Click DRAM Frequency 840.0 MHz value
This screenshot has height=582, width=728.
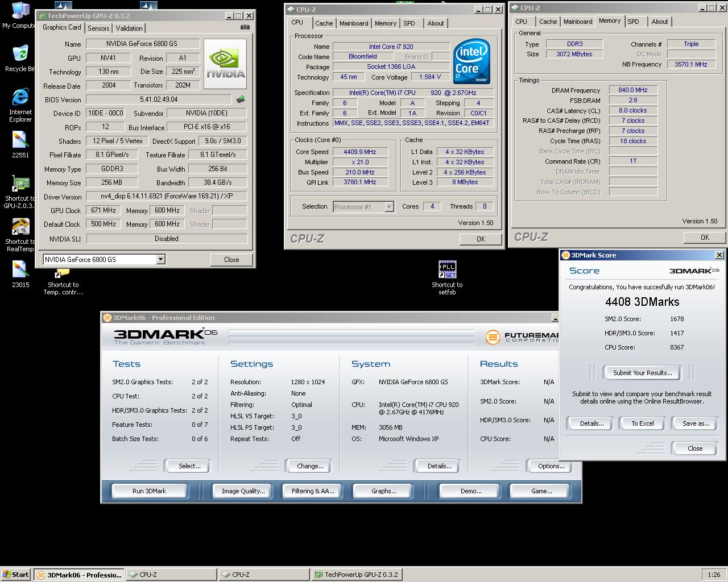tap(632, 90)
